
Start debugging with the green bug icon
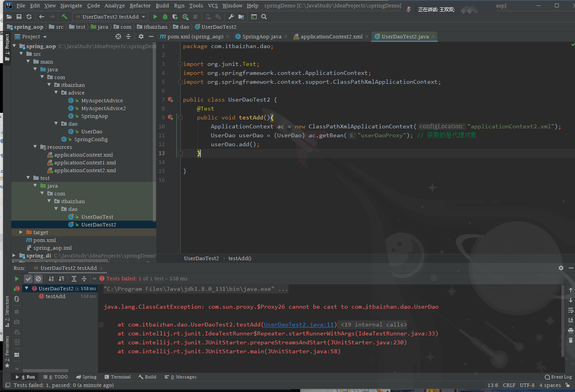point(165,17)
